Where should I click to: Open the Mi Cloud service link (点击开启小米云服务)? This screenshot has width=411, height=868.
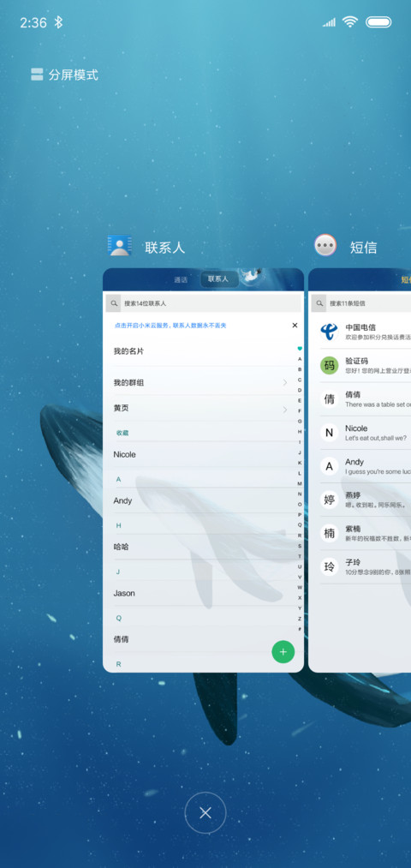(170, 326)
